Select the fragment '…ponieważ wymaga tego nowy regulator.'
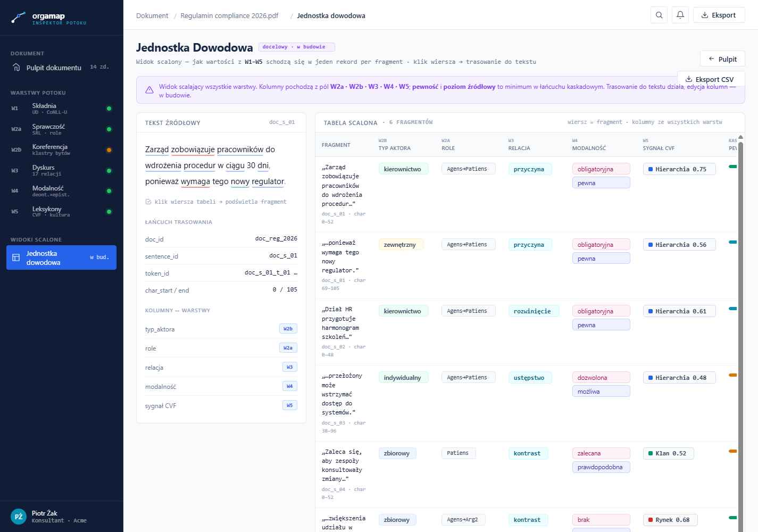Screen dimensions: 758x532 pos(527,265)
